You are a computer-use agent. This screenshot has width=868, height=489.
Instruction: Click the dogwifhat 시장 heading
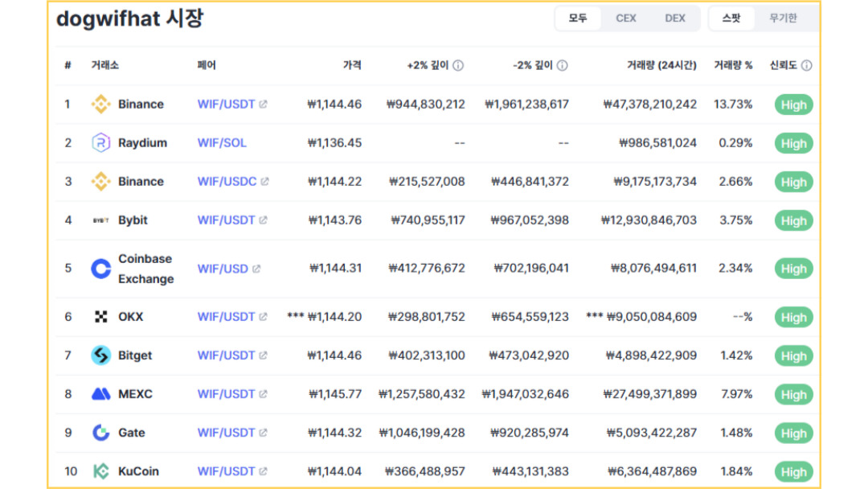tap(130, 18)
